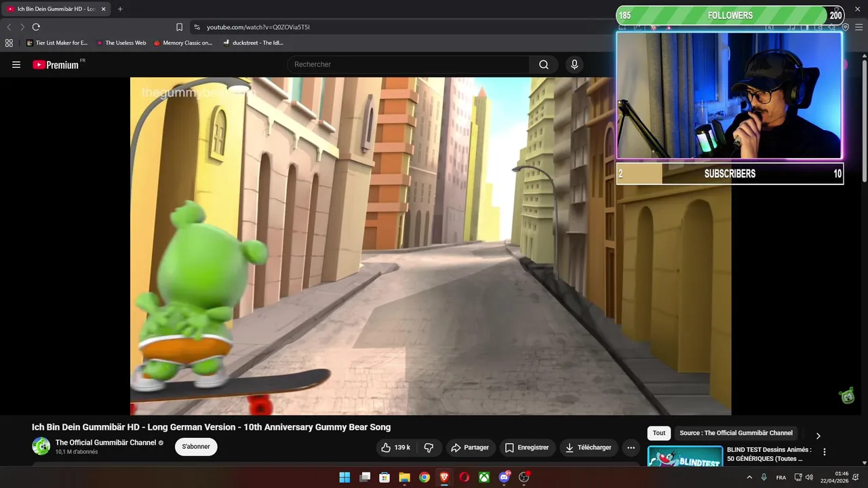Open notification bell in taskbar
This screenshot has height=488, width=868.
[856, 477]
